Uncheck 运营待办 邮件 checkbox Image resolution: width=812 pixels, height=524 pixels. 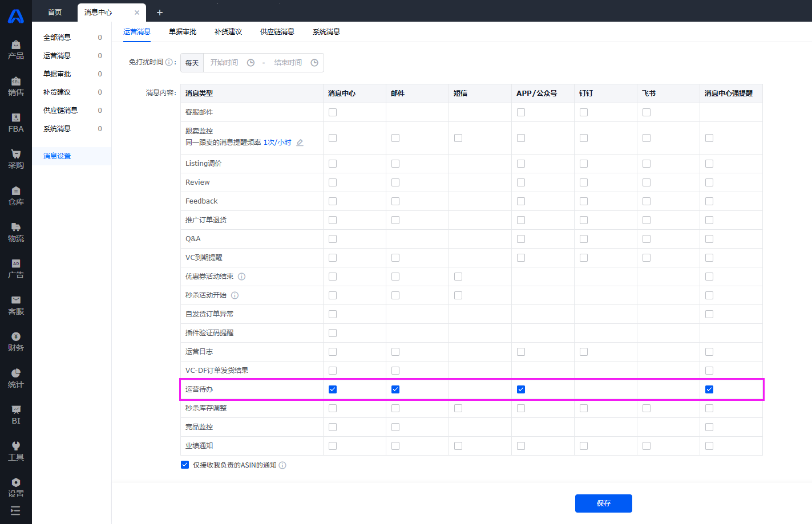[395, 389]
